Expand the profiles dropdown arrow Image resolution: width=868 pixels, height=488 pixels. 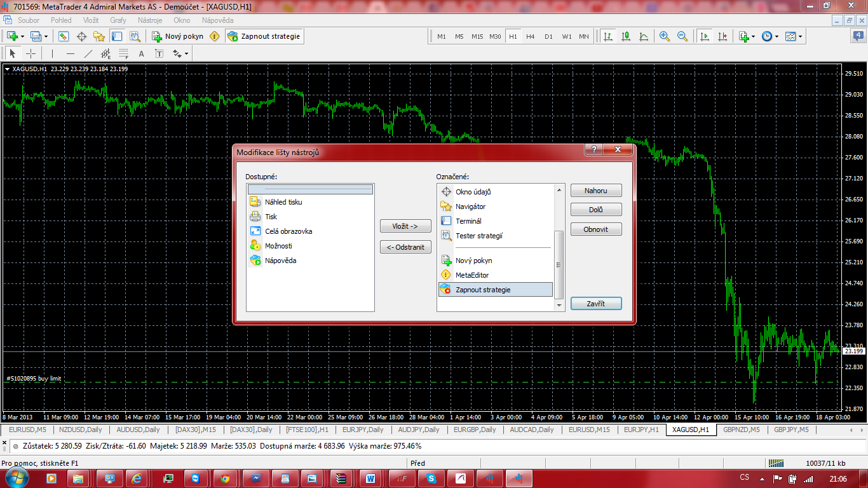(x=46, y=36)
